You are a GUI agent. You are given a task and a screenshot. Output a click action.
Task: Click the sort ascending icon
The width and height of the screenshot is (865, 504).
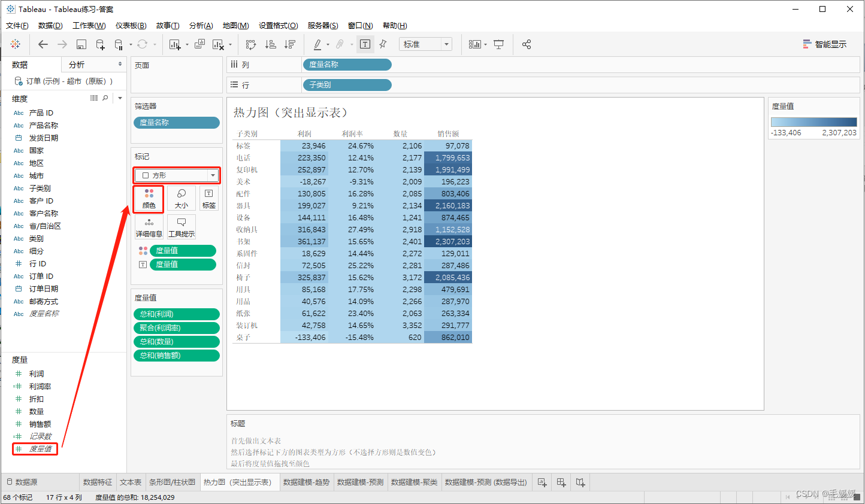[x=270, y=44]
